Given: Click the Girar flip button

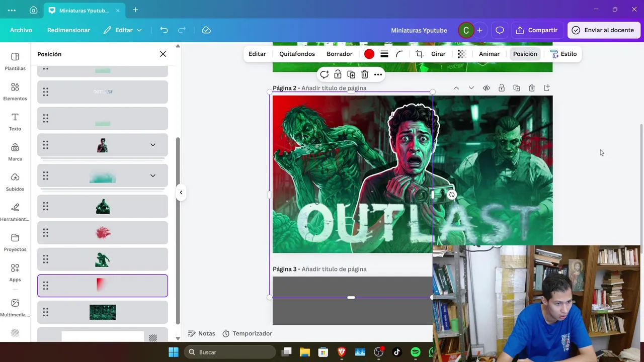Looking at the screenshot, I should [438, 54].
